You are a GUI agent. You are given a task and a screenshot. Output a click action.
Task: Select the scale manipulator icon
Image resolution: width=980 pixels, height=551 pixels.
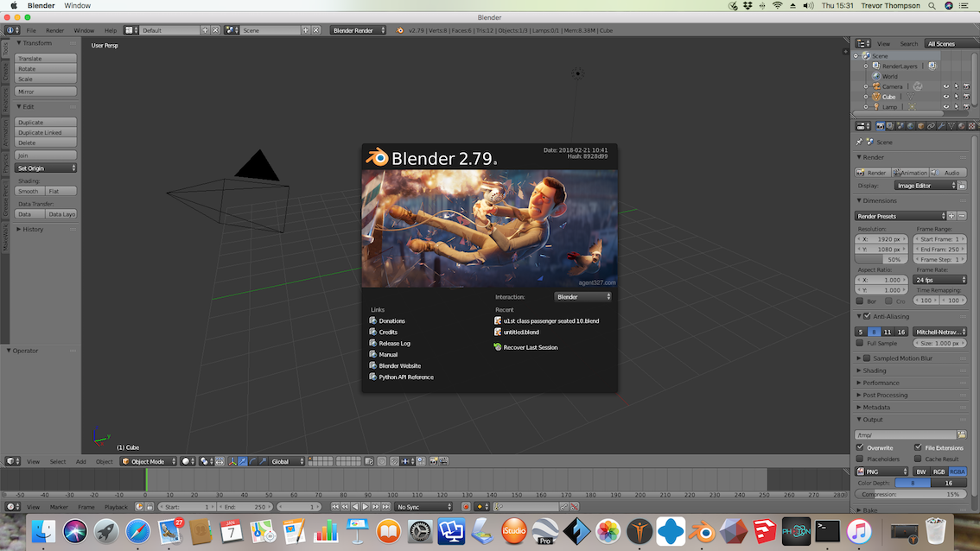(263, 461)
